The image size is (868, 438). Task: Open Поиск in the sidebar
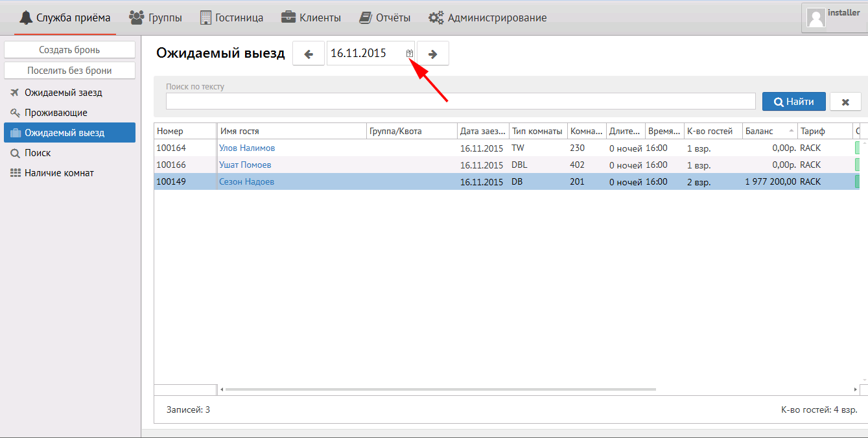38,153
